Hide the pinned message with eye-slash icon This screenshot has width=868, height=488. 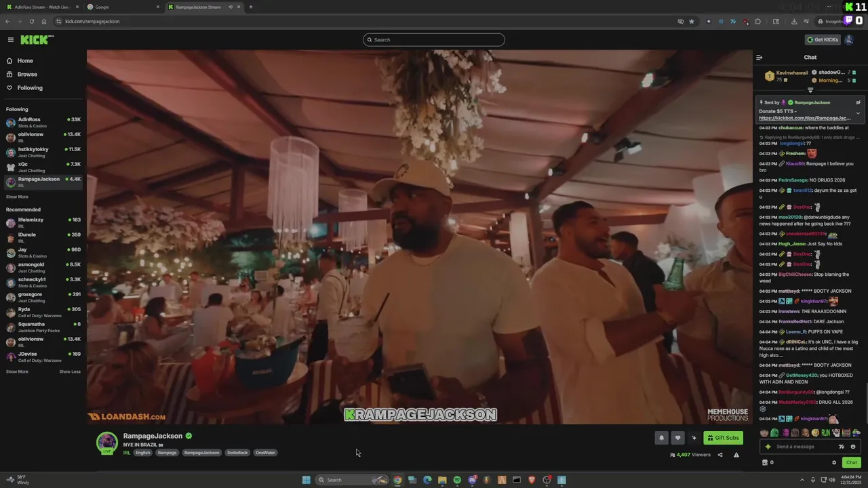point(858,102)
